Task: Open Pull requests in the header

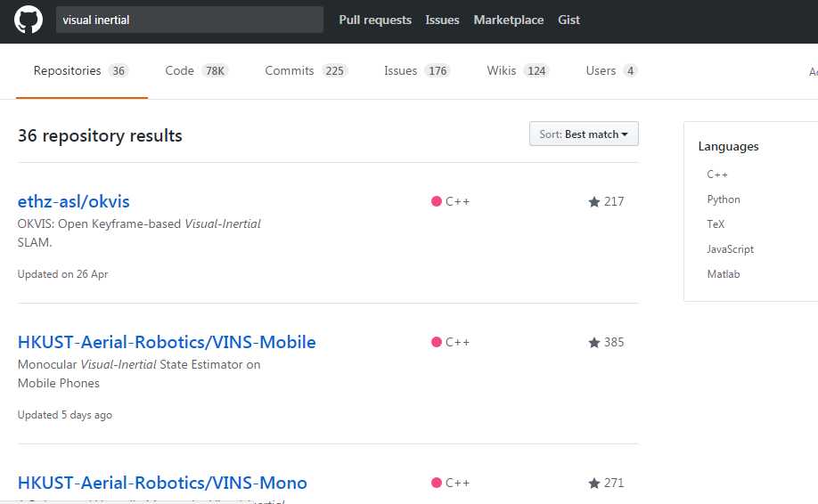Action: (x=375, y=20)
